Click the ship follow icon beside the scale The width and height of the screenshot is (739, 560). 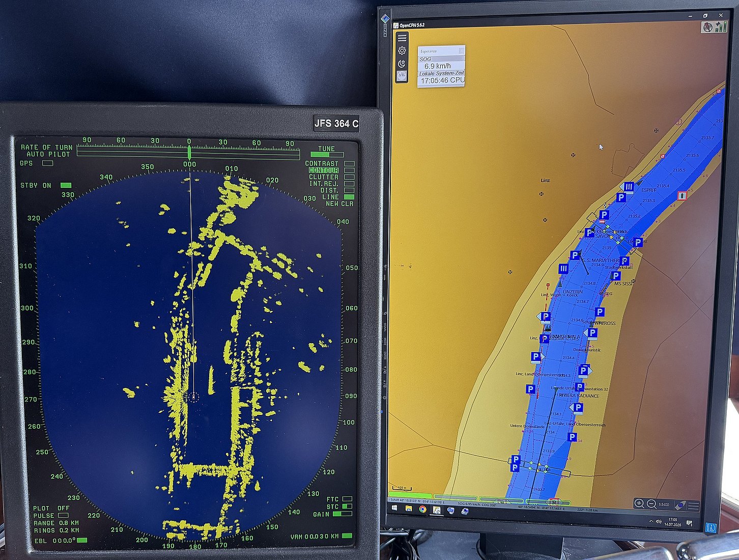(x=680, y=506)
